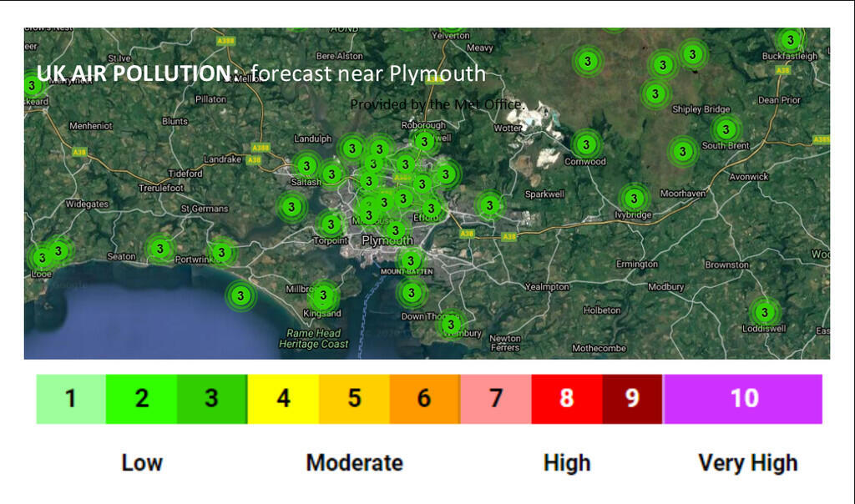The height and width of the screenshot is (504, 855).
Task: Click the Moderate legend label
Action: [x=354, y=463]
